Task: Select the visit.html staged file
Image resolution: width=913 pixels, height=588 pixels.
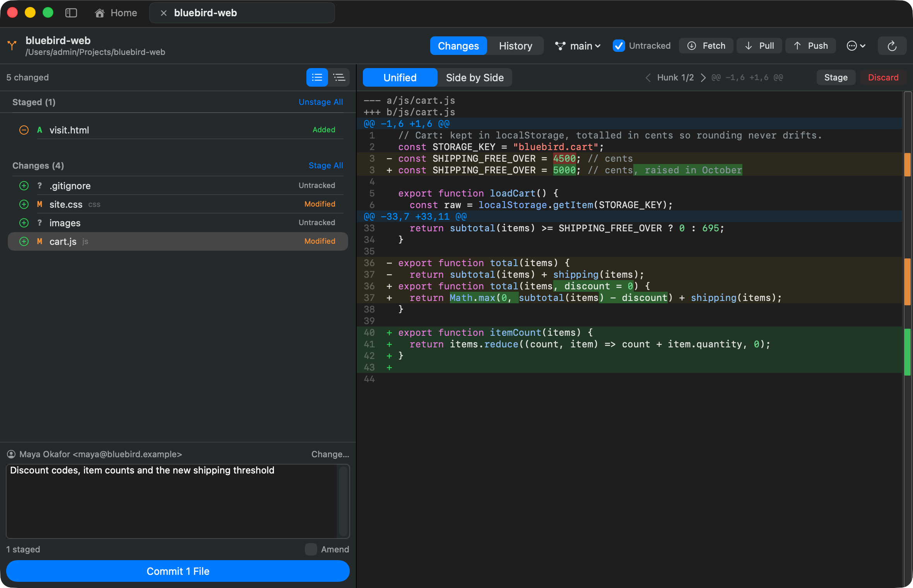Action: click(178, 130)
